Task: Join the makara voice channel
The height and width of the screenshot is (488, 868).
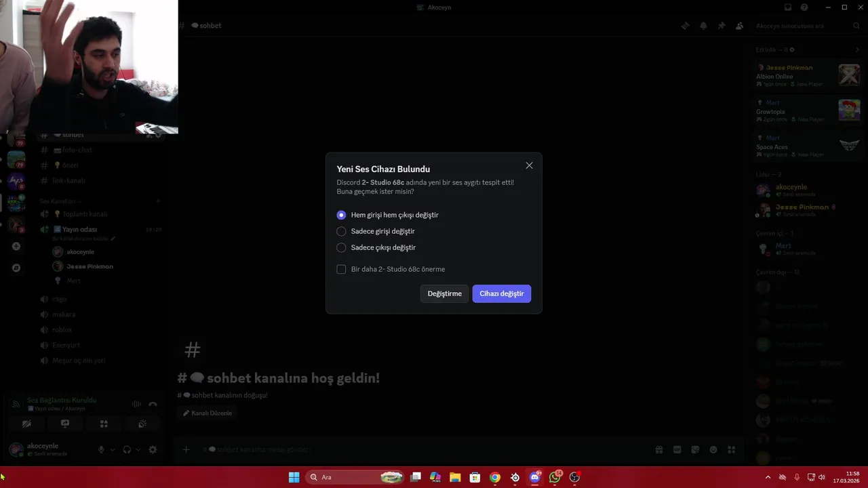Action: point(100,314)
